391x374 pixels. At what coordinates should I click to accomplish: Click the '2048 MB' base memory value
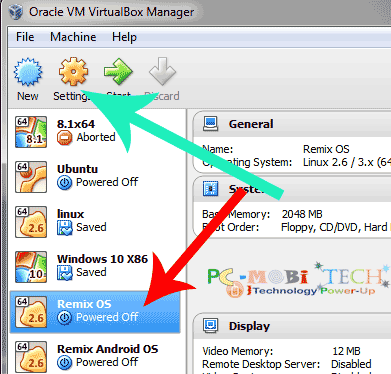click(x=302, y=214)
